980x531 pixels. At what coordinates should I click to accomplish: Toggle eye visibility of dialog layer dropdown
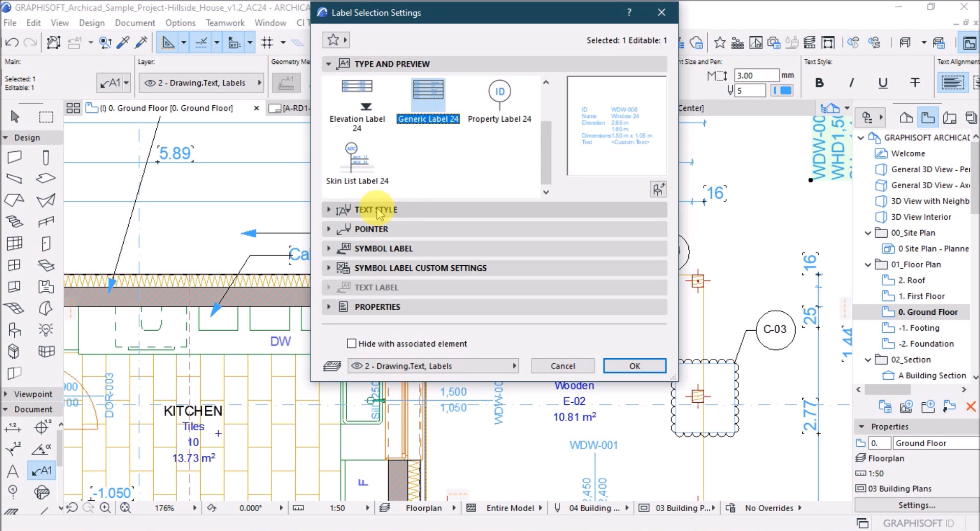[356, 366]
